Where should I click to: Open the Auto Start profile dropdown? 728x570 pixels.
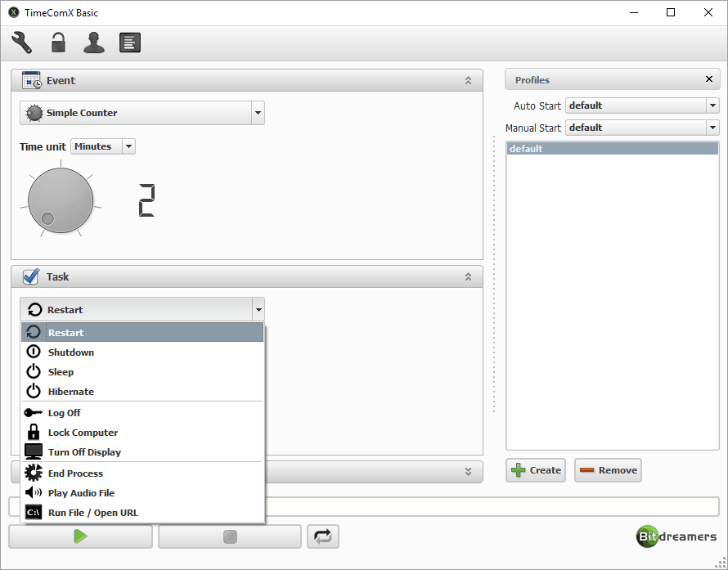(x=642, y=105)
